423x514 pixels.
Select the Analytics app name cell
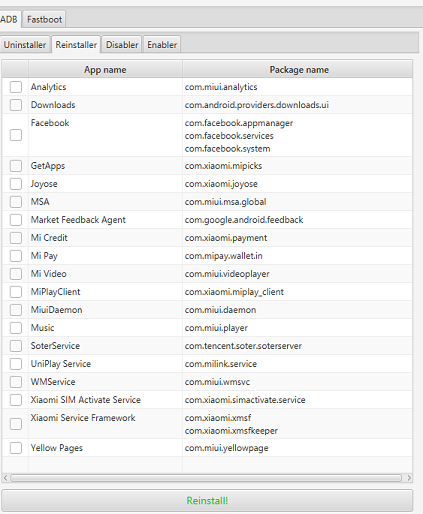[x=105, y=87]
